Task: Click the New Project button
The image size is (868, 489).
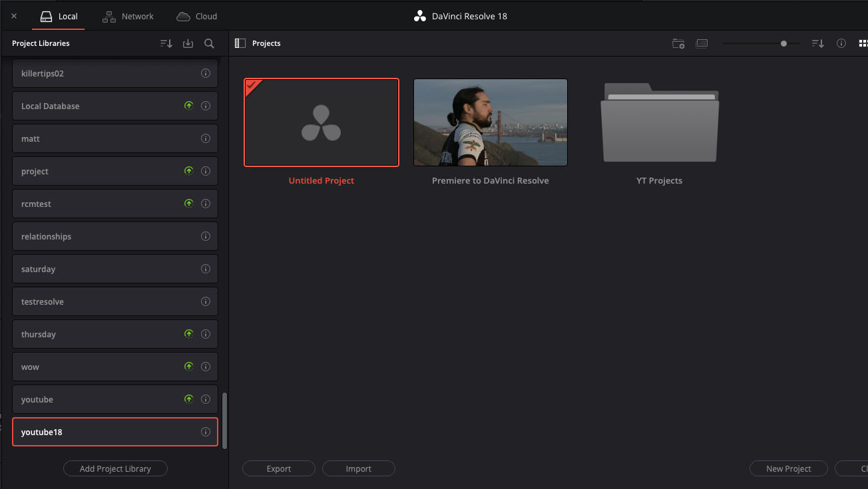Action: pyautogui.click(x=789, y=468)
